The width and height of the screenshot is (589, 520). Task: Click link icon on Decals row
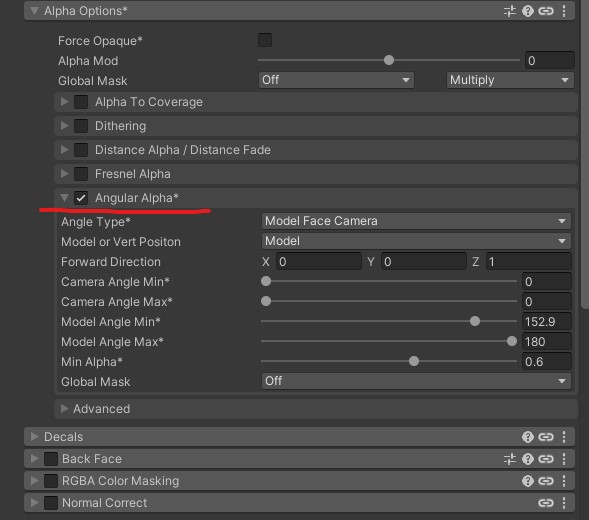(546, 437)
